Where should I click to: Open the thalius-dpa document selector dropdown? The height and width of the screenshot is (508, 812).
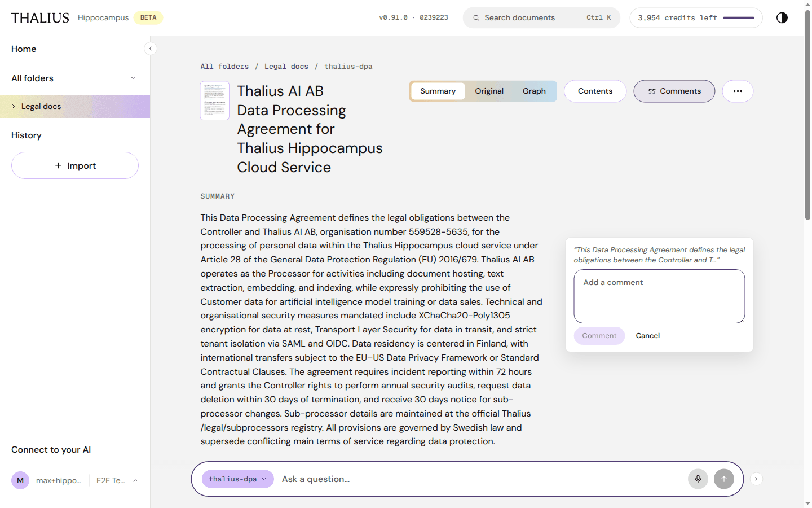click(x=238, y=479)
